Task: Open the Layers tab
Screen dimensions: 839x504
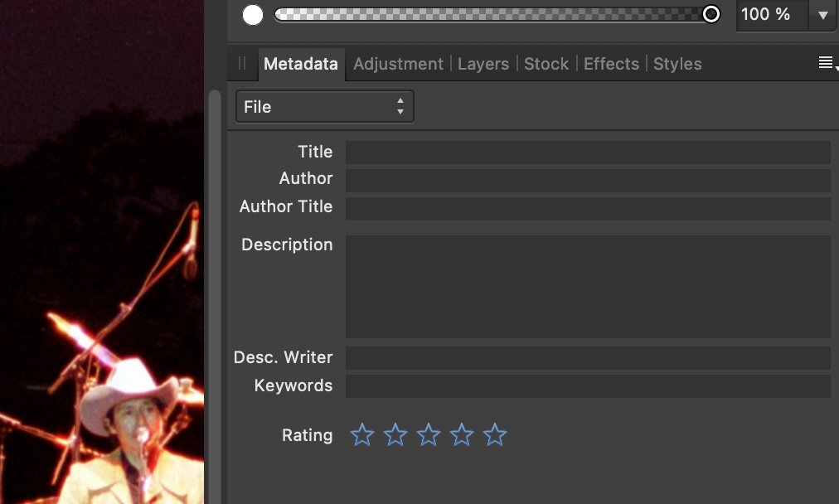Action: tap(483, 64)
